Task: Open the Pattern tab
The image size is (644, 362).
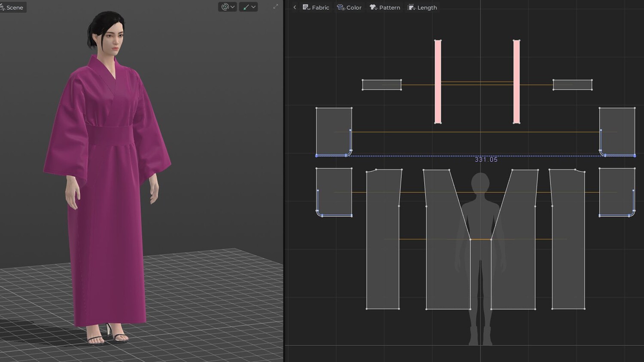Action: (385, 7)
